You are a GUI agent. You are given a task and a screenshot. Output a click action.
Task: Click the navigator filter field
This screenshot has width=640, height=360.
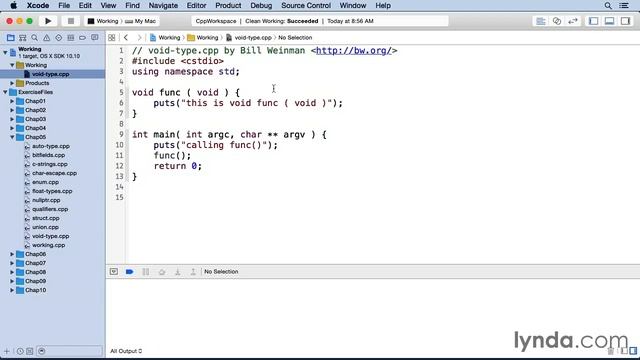pos(69,351)
